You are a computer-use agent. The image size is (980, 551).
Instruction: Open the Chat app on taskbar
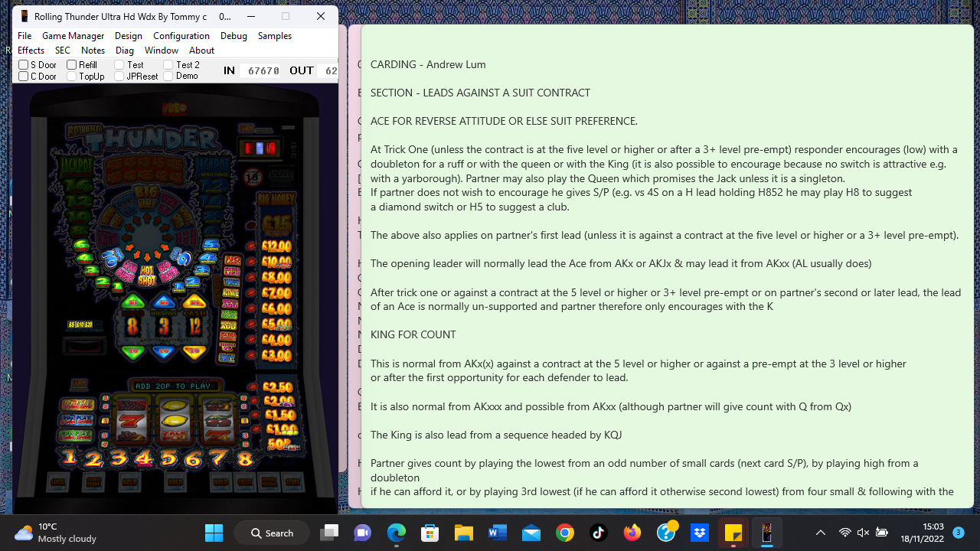point(363,533)
